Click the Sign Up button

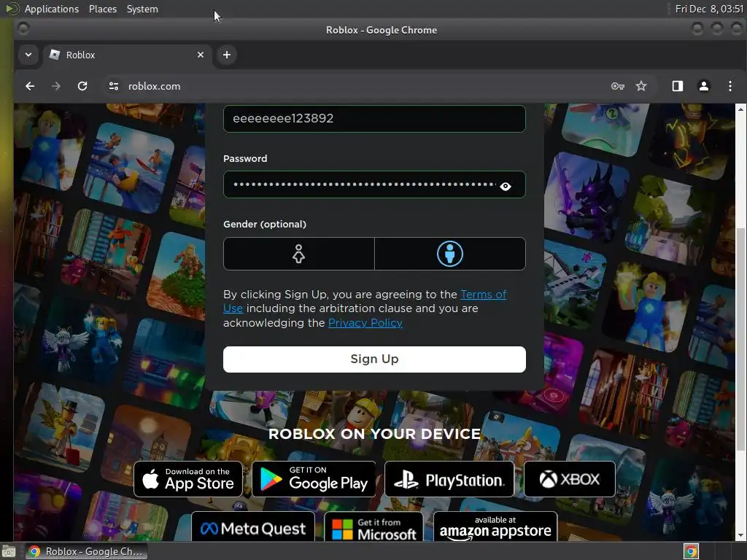374,359
